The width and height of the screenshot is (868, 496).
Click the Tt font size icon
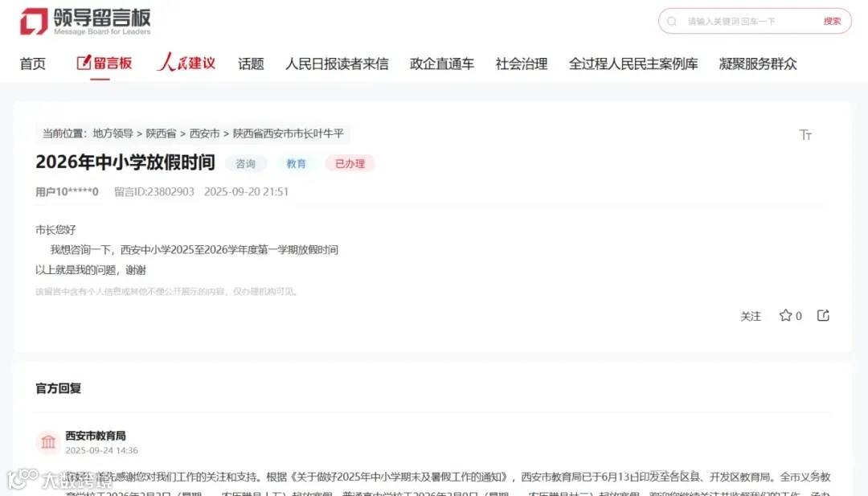click(806, 135)
